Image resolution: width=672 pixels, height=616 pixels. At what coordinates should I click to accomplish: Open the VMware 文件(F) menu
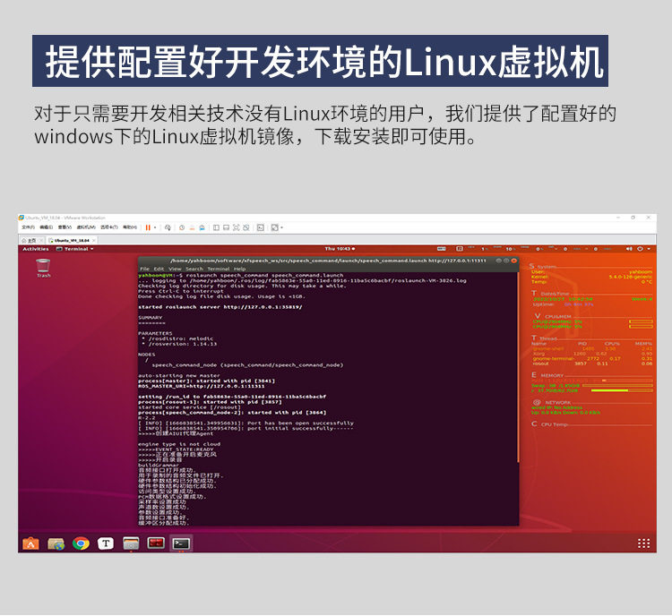28,227
